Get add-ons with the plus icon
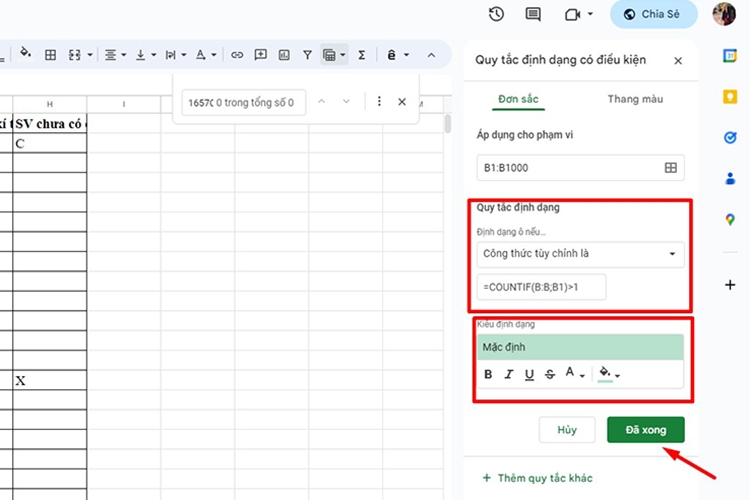The height and width of the screenshot is (500, 750). 730,285
